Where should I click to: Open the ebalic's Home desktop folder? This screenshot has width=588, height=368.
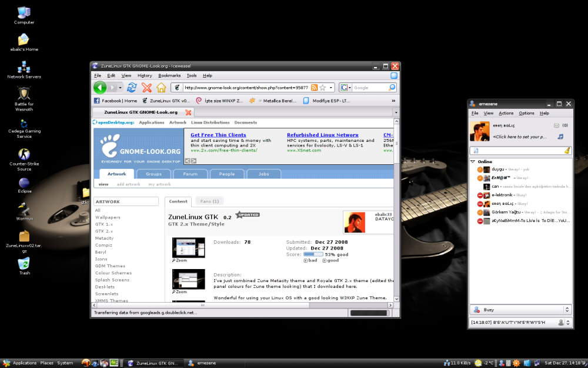(x=24, y=42)
